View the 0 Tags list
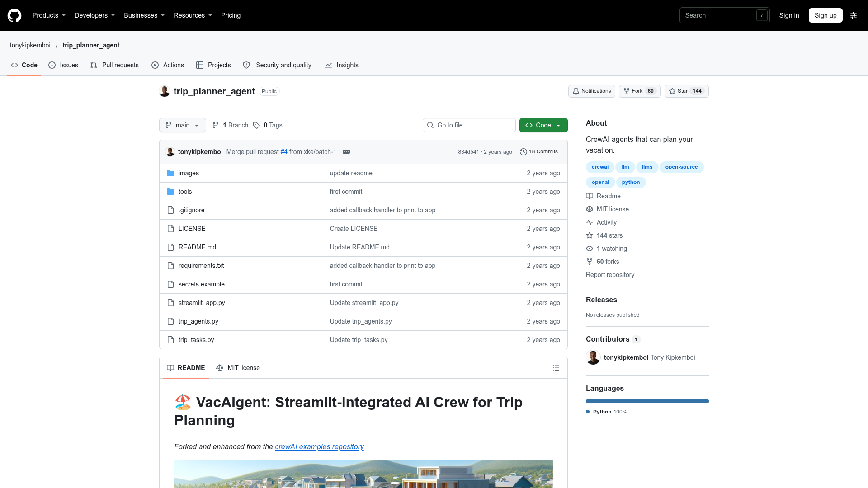 click(x=268, y=125)
